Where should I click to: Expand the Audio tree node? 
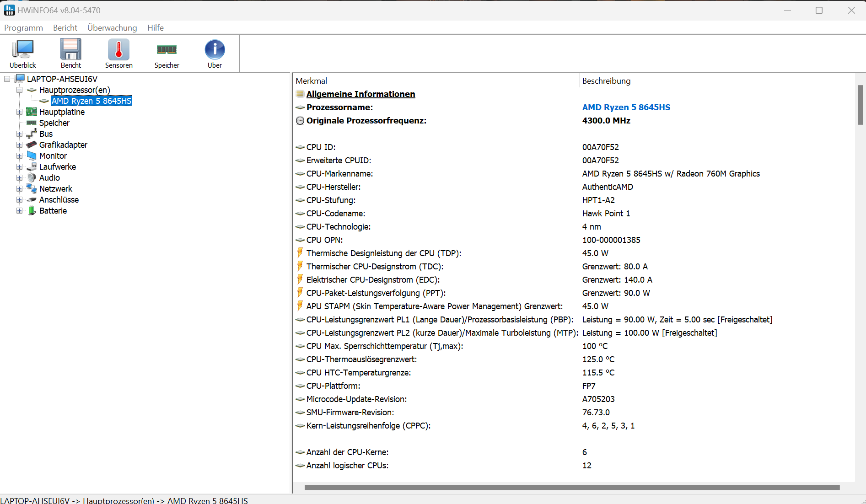click(19, 178)
